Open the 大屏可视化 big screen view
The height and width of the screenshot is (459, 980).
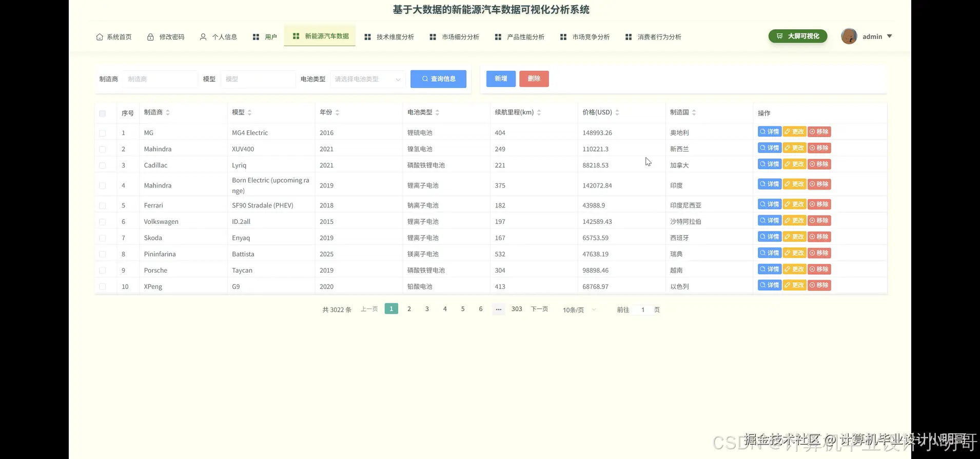click(798, 36)
